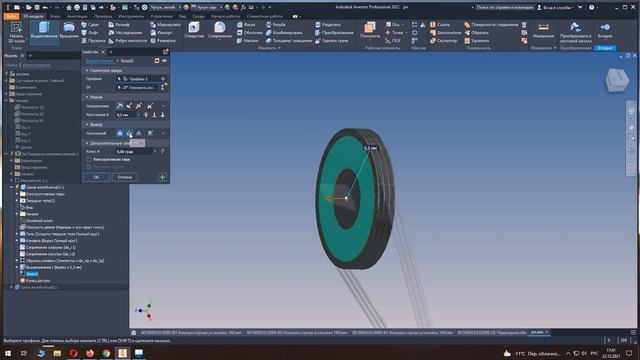Click the Расстояние A distance input field
640x360 pixels.
tap(126, 115)
